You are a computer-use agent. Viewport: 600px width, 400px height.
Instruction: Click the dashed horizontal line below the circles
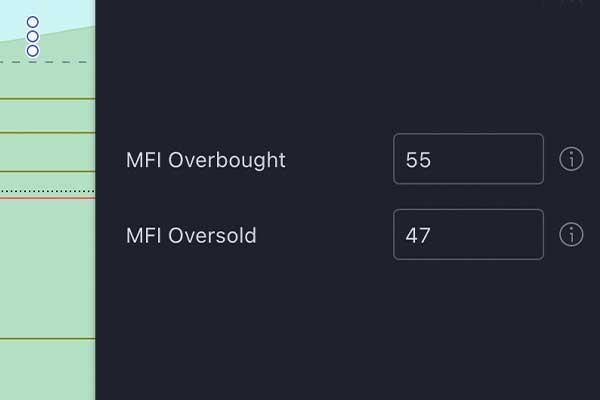click(x=60, y=63)
